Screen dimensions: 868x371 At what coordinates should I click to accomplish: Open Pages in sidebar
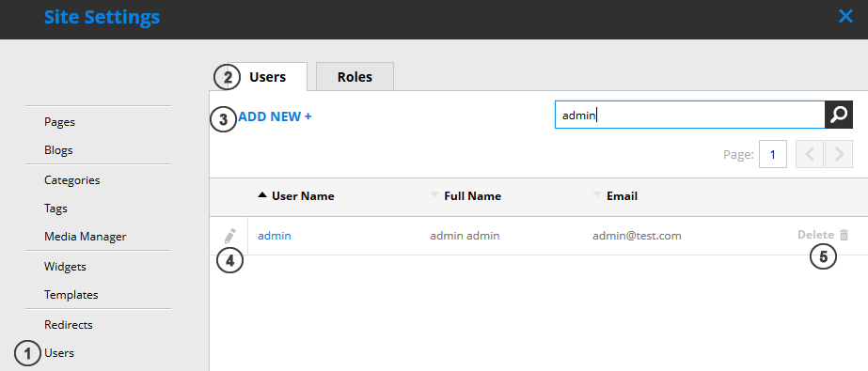pos(60,122)
